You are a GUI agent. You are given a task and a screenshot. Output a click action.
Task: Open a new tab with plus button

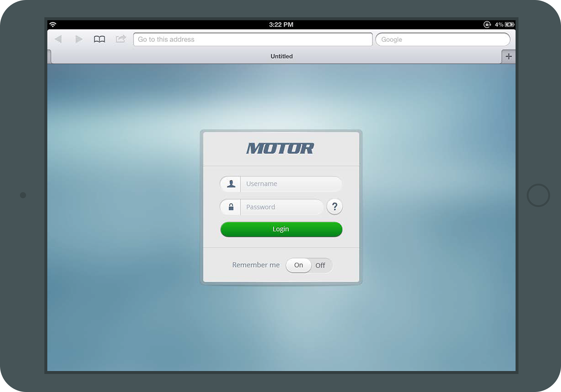508,57
